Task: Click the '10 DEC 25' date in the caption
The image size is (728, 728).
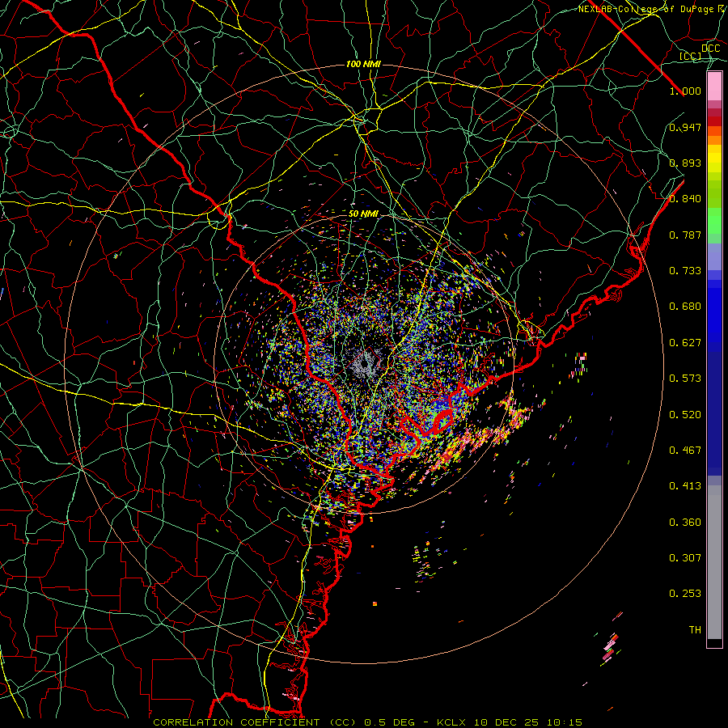Action: coord(506,722)
